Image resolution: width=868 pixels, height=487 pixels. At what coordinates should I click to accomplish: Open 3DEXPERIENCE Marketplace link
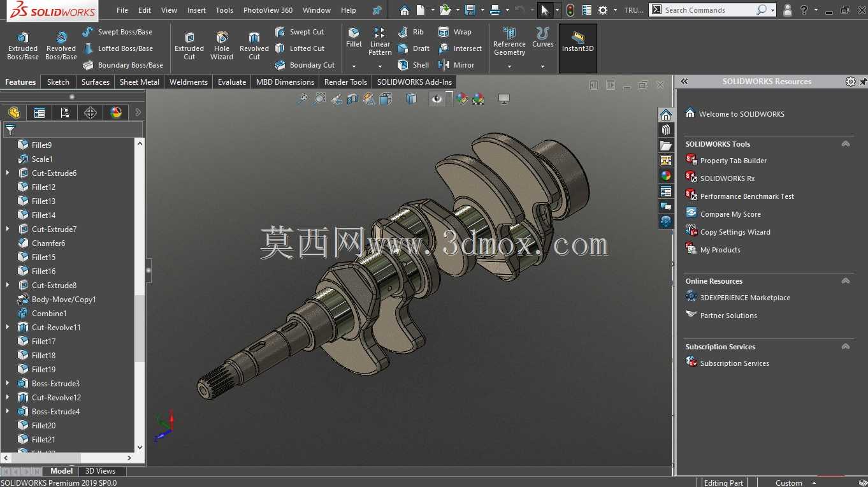(x=738, y=298)
